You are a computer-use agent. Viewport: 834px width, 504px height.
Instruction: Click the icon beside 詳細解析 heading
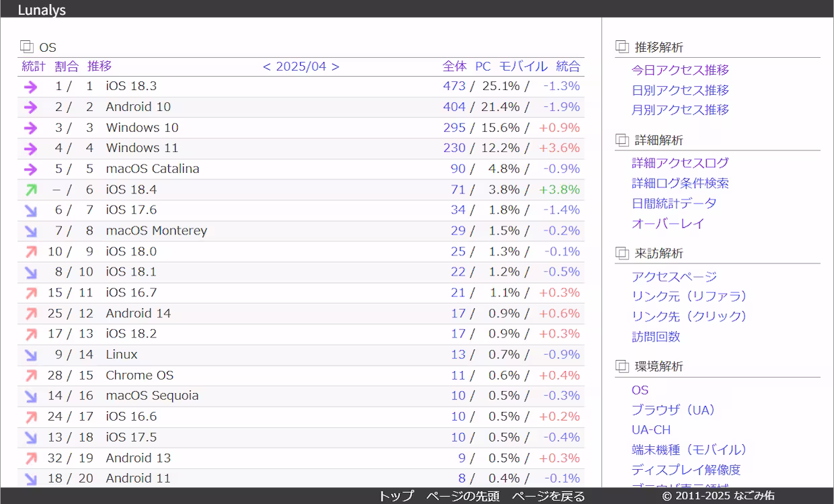[x=622, y=140]
